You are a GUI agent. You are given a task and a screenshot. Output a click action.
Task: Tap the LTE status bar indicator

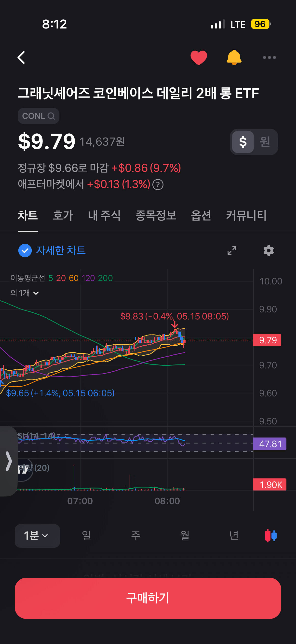point(238,24)
